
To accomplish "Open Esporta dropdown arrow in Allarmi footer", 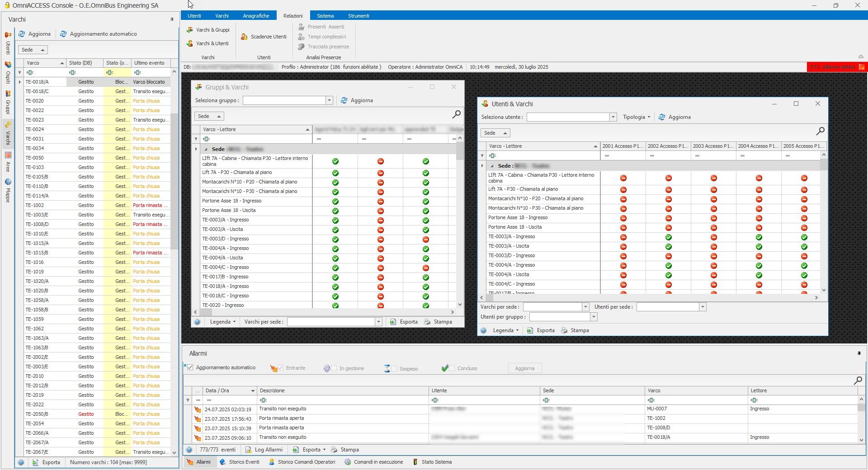I will pyautogui.click(x=324, y=450).
